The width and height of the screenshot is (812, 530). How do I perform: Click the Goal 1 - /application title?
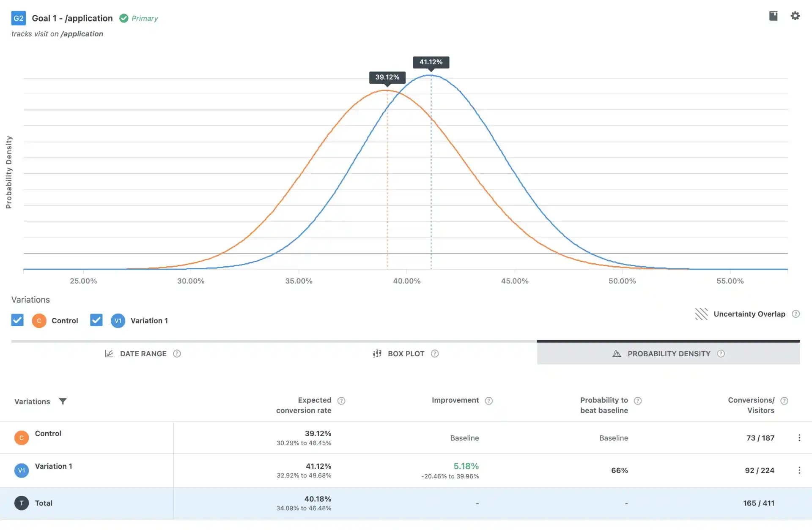pyautogui.click(x=72, y=18)
